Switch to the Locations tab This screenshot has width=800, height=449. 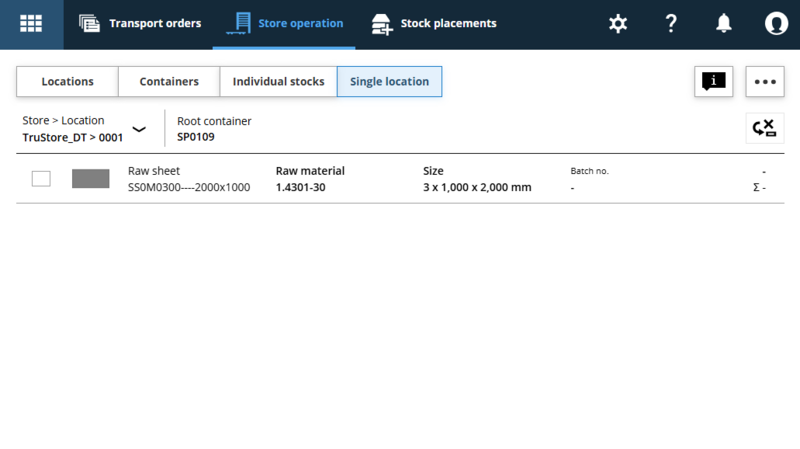[67, 82]
